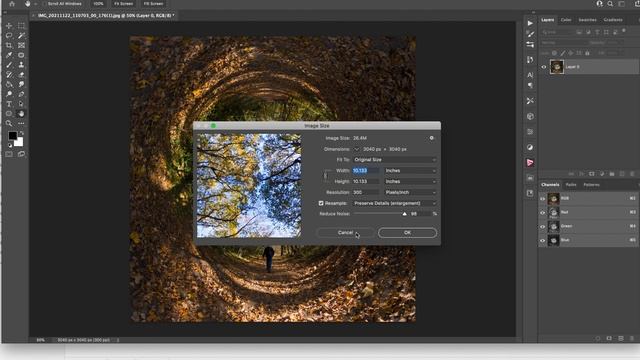Open the pink triangle plugin panel icon
Image resolution: width=640 pixels, height=360 pixels.
530,163
